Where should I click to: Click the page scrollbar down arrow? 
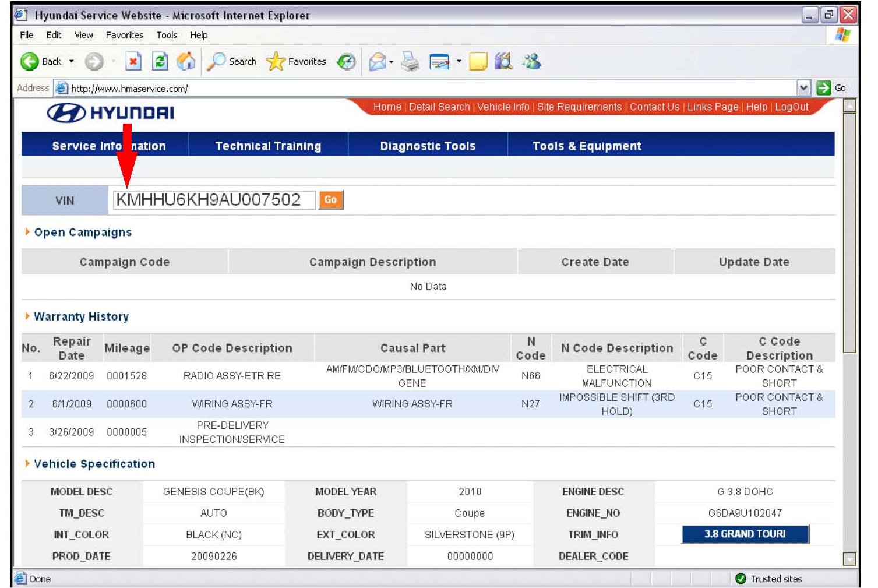click(x=849, y=559)
